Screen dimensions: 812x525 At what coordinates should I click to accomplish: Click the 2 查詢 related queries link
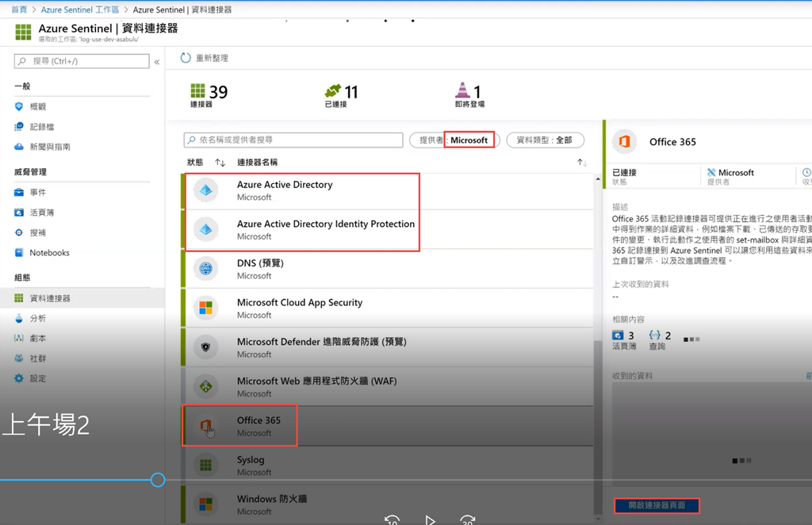click(660, 340)
